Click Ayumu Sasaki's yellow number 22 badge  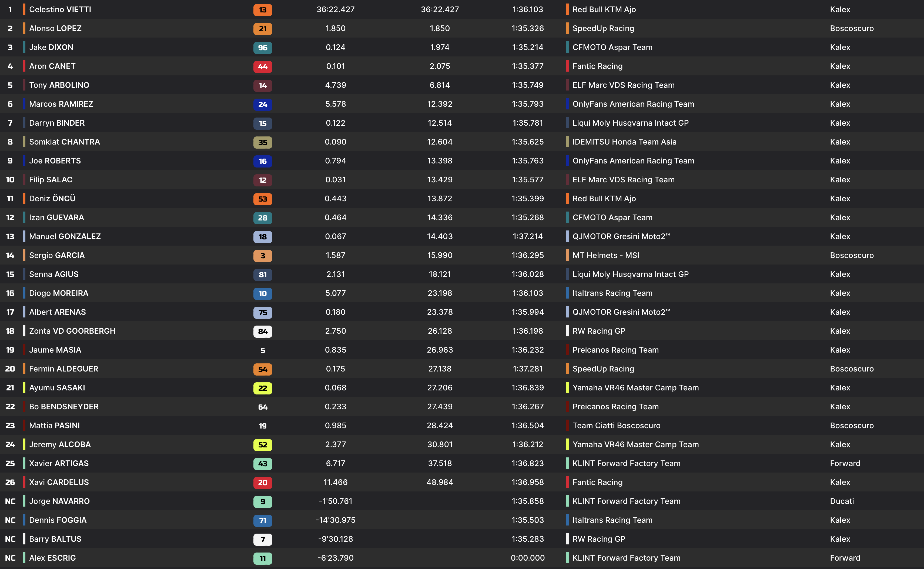pyautogui.click(x=263, y=388)
